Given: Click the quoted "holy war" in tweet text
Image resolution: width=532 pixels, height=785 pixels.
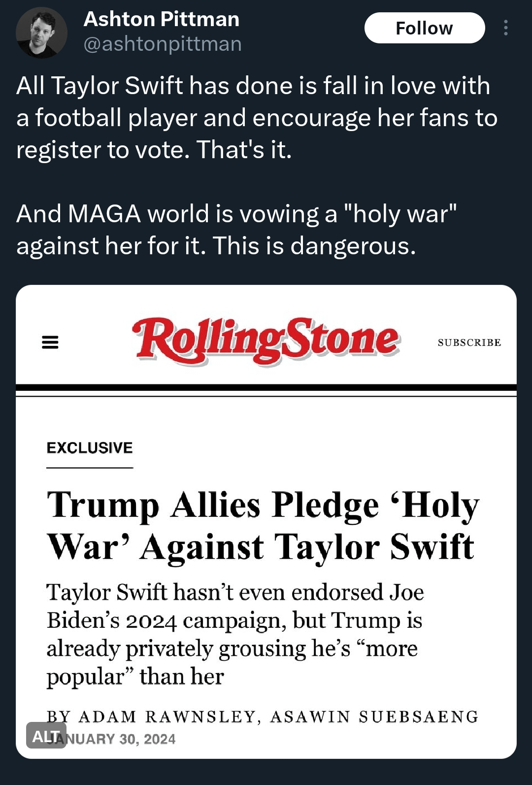Looking at the screenshot, I should 400,214.
